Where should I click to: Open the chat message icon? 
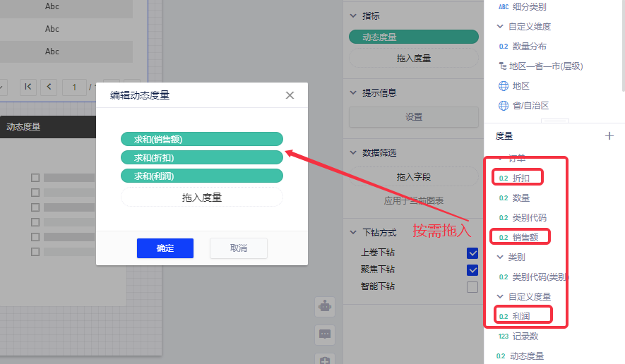click(325, 334)
